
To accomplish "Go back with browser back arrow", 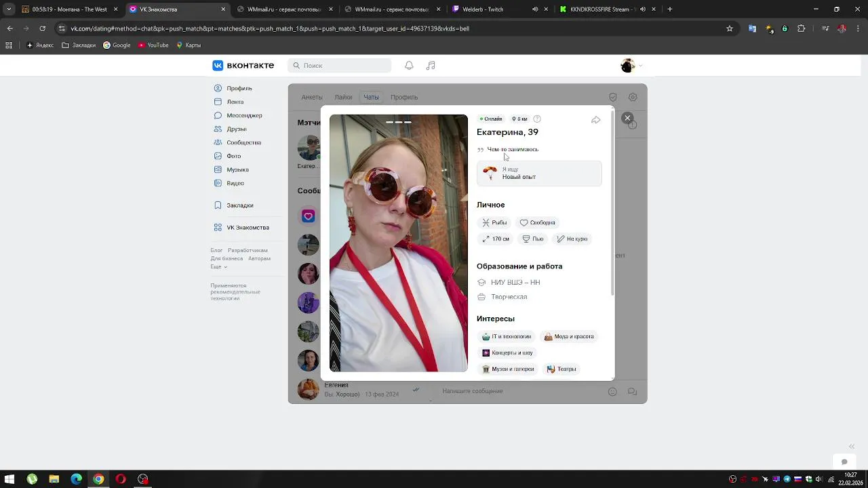I will coord(9,28).
